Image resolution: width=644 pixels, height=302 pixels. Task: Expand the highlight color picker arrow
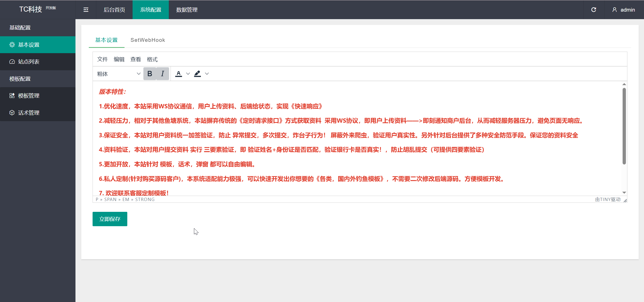click(207, 74)
